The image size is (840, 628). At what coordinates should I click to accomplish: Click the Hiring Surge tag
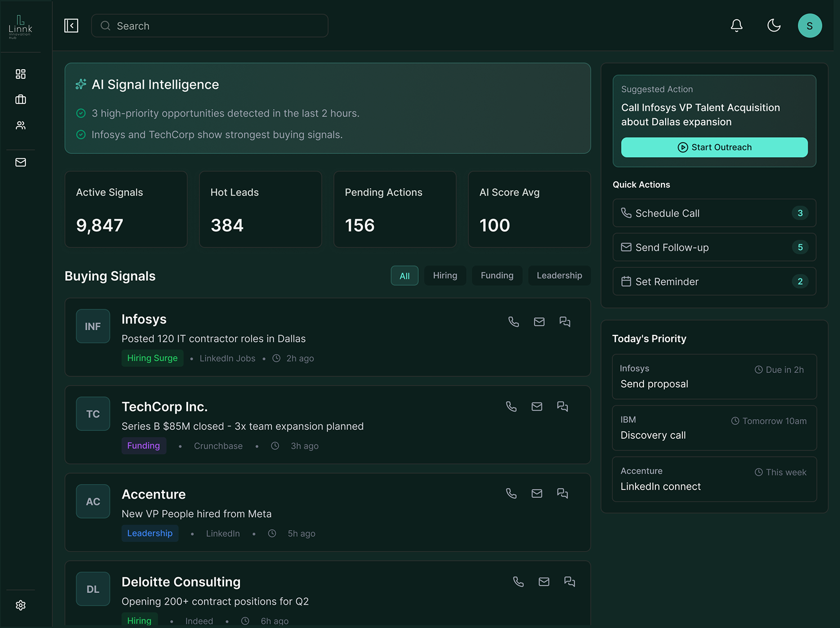(153, 358)
